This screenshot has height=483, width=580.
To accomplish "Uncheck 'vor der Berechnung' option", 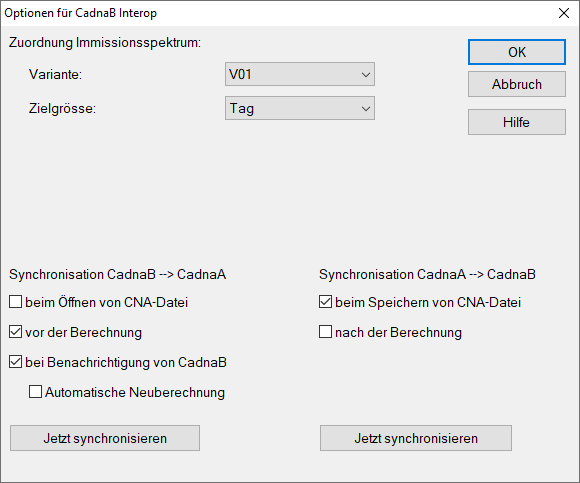I will [x=16, y=332].
